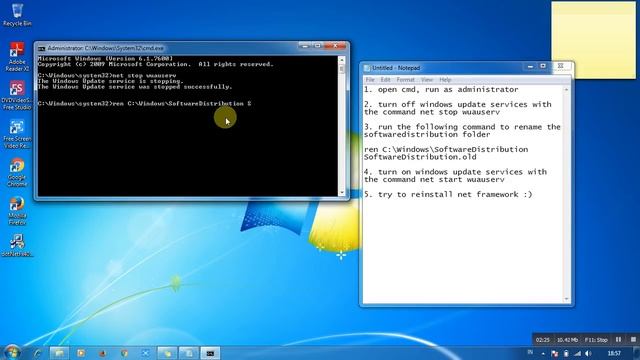This screenshot has height=360, width=640.
Task: Show hidden tray icons arrow
Action: coord(543,353)
